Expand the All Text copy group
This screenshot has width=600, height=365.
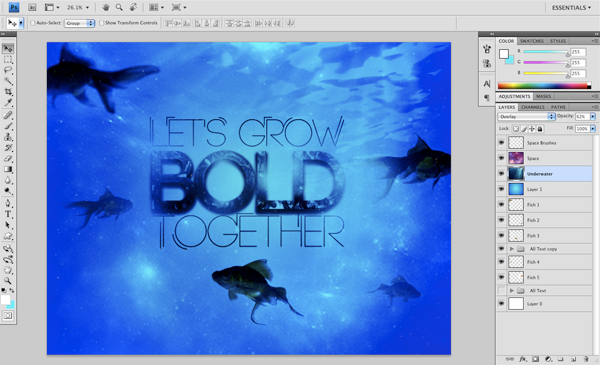click(x=512, y=249)
